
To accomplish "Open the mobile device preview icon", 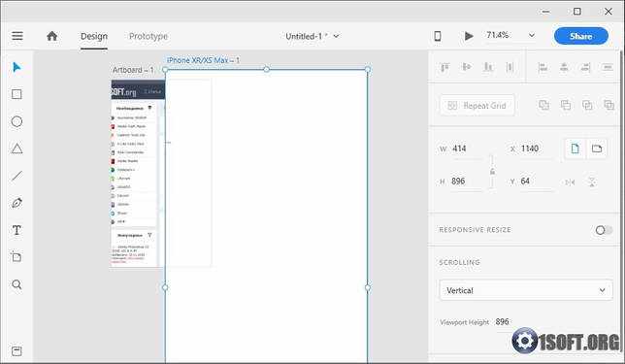I will tap(438, 36).
